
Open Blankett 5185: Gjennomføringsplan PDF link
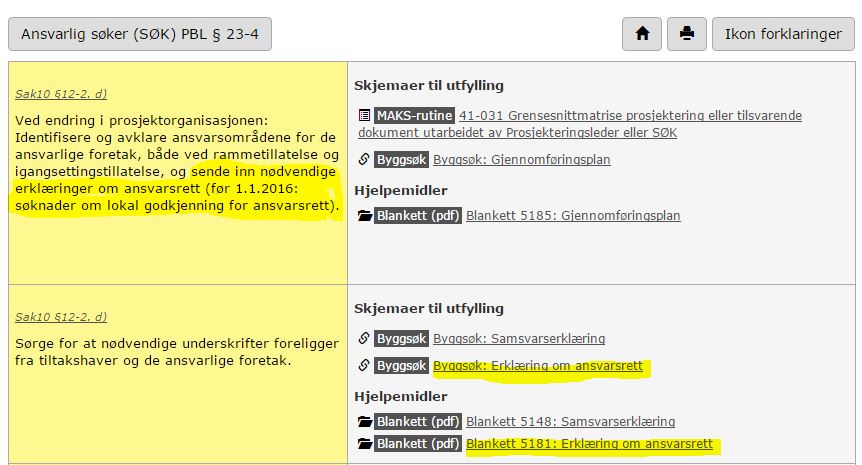click(573, 215)
